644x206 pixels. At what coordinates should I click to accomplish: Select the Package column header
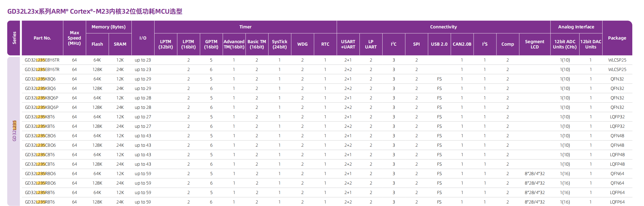coord(617,38)
